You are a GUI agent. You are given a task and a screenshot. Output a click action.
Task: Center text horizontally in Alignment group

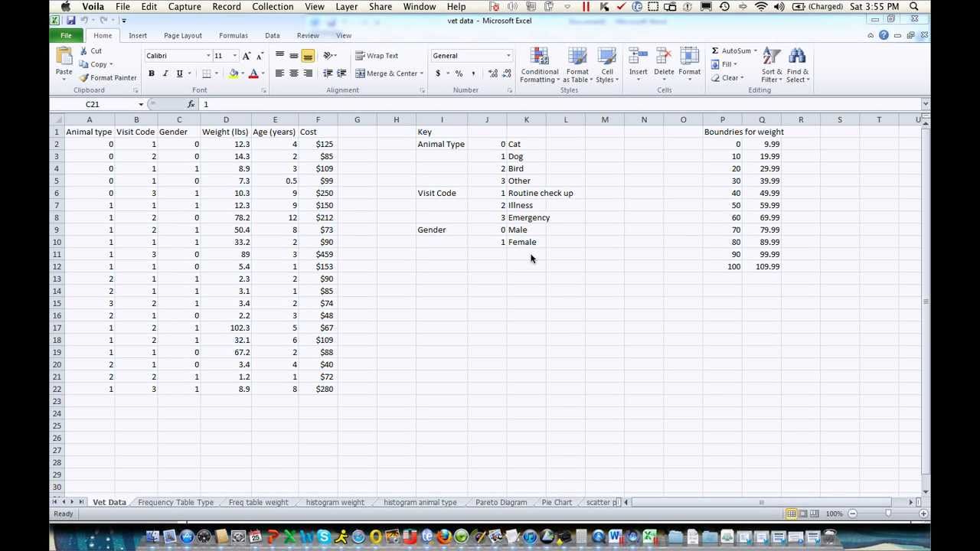tap(293, 74)
